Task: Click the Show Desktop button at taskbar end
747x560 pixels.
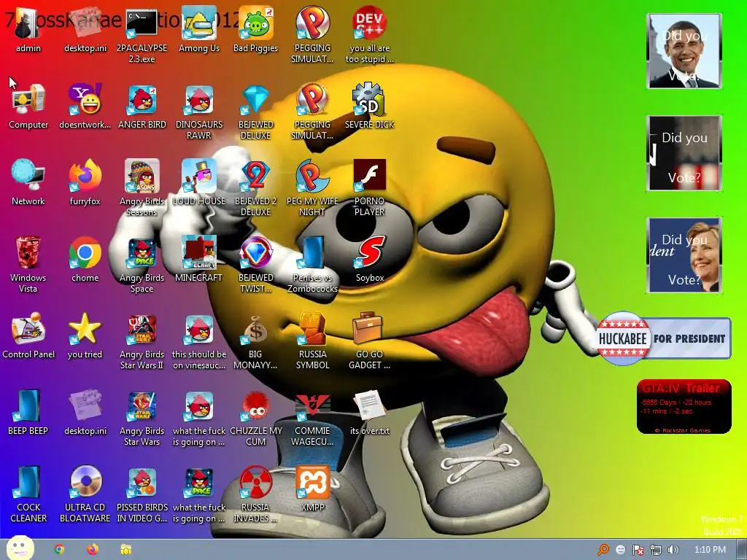Action: [742, 550]
